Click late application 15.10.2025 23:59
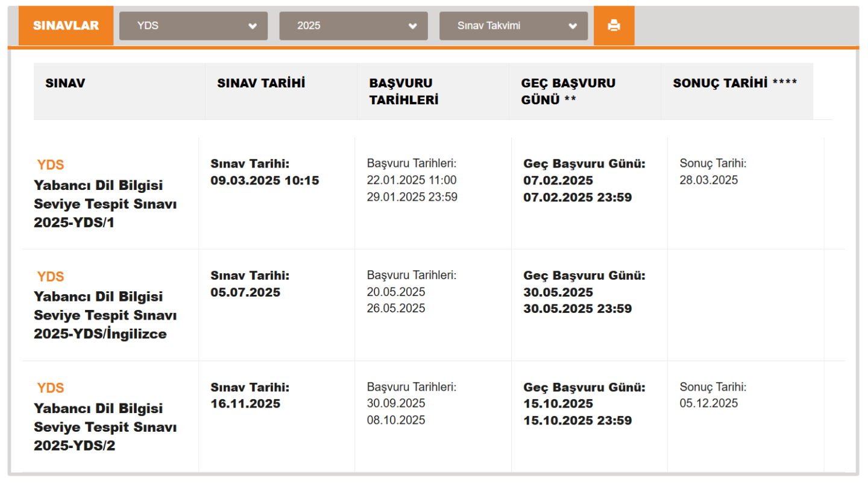868x483 pixels. click(x=577, y=420)
